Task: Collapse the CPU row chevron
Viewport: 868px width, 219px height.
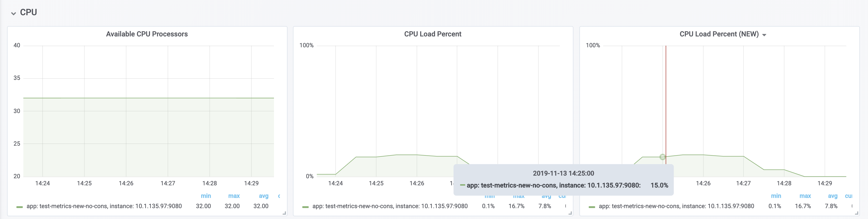Action: [14, 14]
